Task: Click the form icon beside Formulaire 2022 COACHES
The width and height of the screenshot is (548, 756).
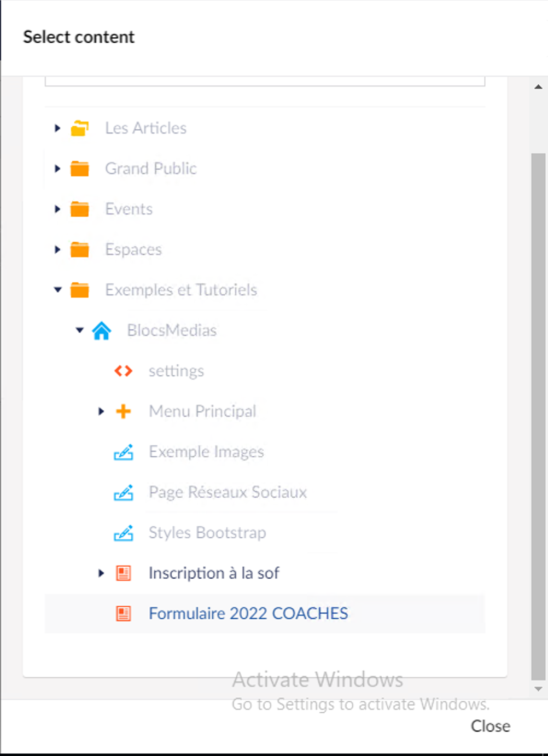Action: point(124,614)
